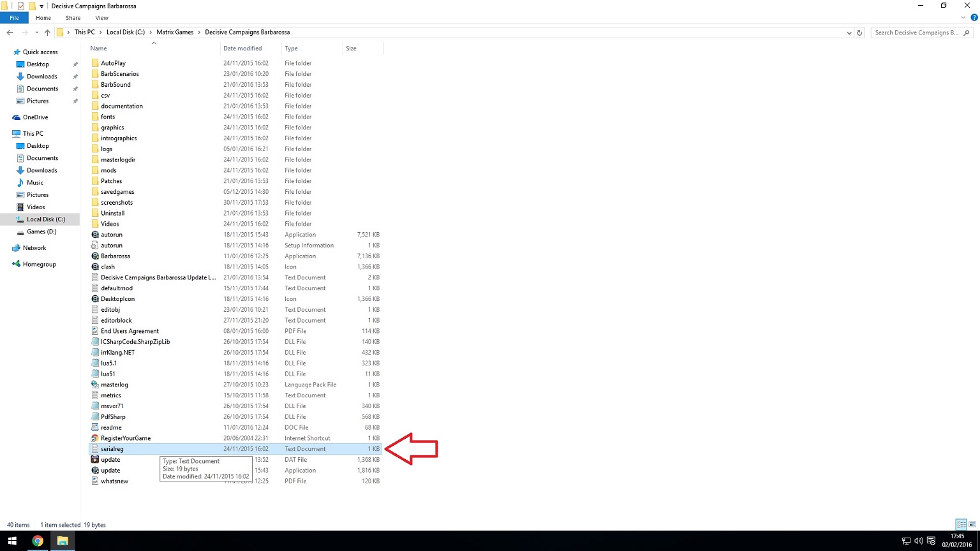Launch Google Chrome from the taskbar
The height and width of the screenshot is (551, 980).
pyautogui.click(x=38, y=541)
